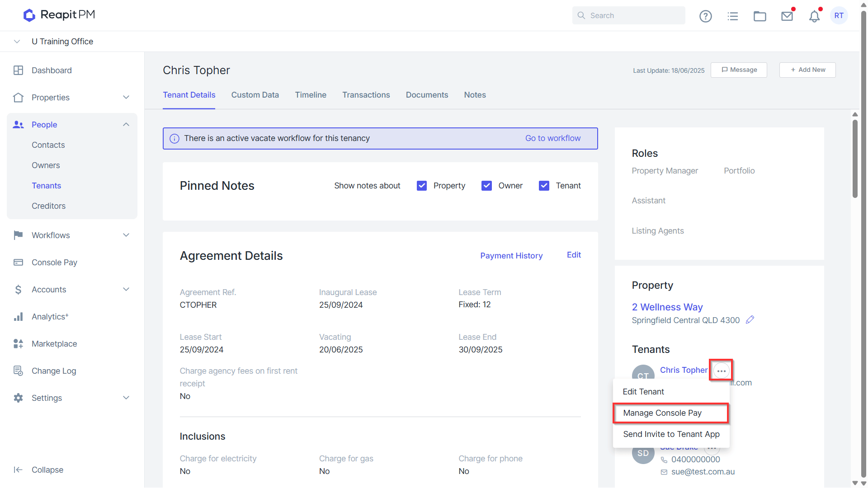The height and width of the screenshot is (488, 868).
Task: Click the Go to workflow link
Action: [552, 138]
